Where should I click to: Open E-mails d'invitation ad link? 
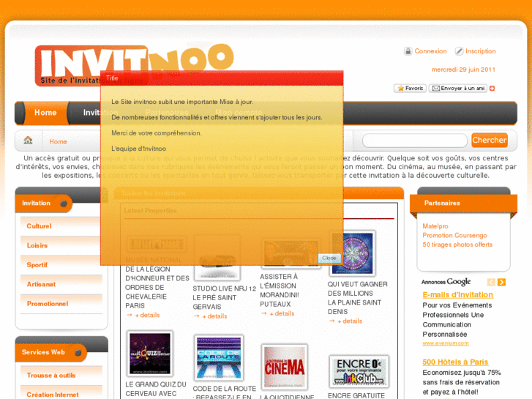(457, 295)
